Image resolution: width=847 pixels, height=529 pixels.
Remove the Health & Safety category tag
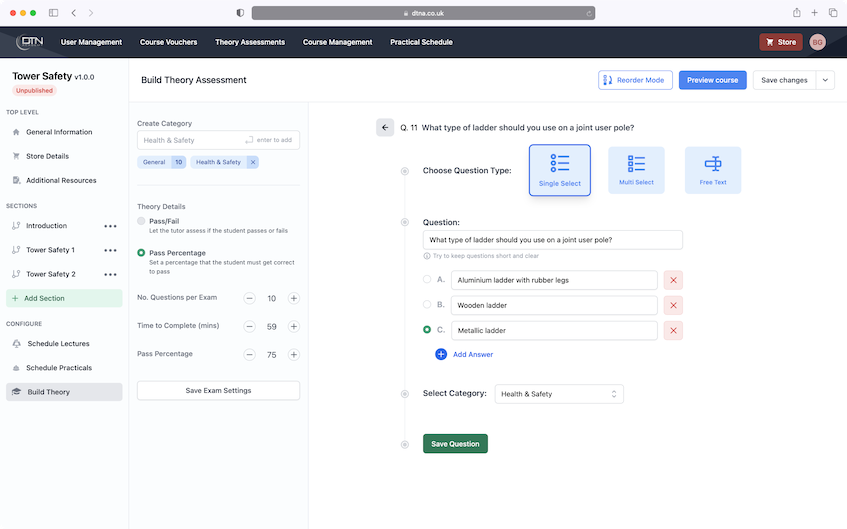pyautogui.click(x=252, y=162)
